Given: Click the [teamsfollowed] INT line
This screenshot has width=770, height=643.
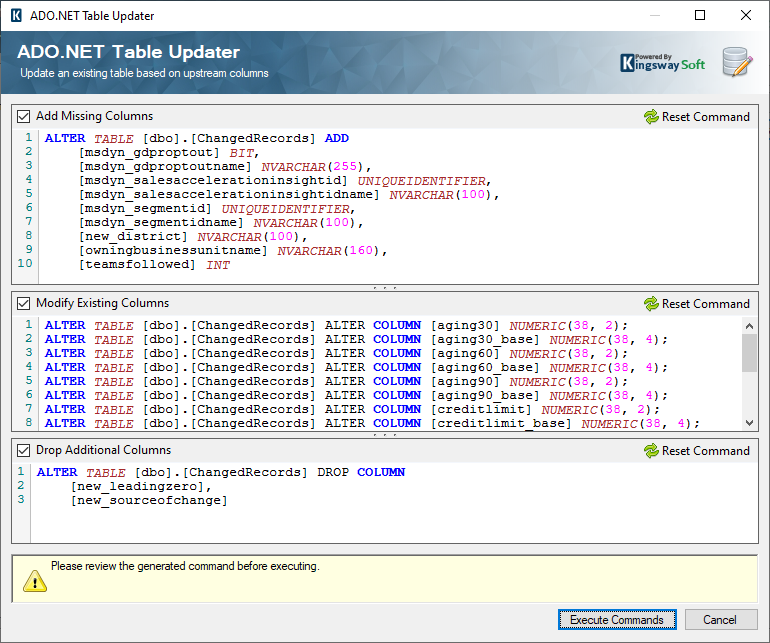Looking at the screenshot, I should pyautogui.click(x=154, y=265).
